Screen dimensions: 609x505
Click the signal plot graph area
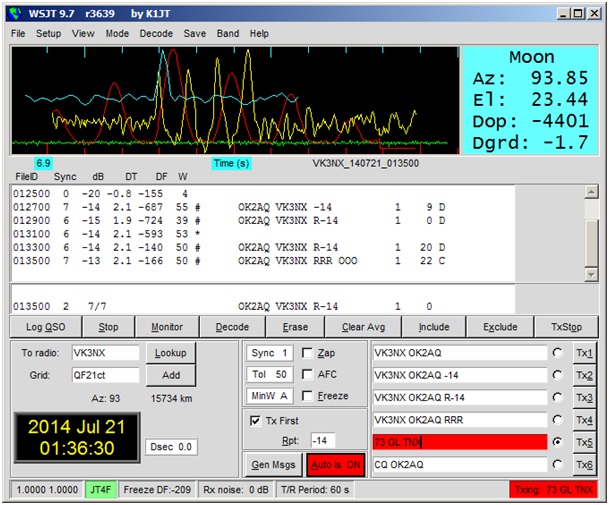(x=235, y=100)
